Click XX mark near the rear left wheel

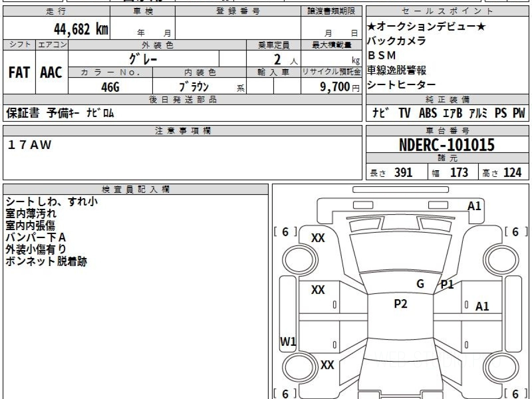pyautogui.click(x=327, y=365)
